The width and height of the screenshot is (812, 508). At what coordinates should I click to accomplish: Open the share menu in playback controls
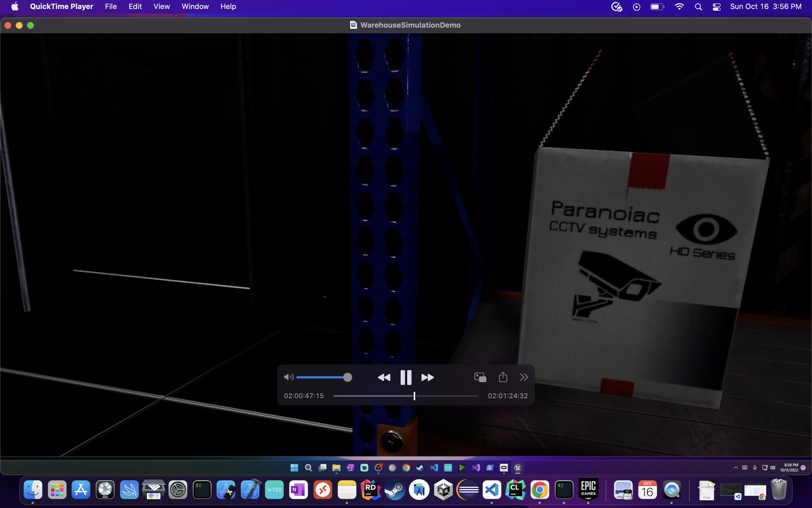[x=503, y=377]
